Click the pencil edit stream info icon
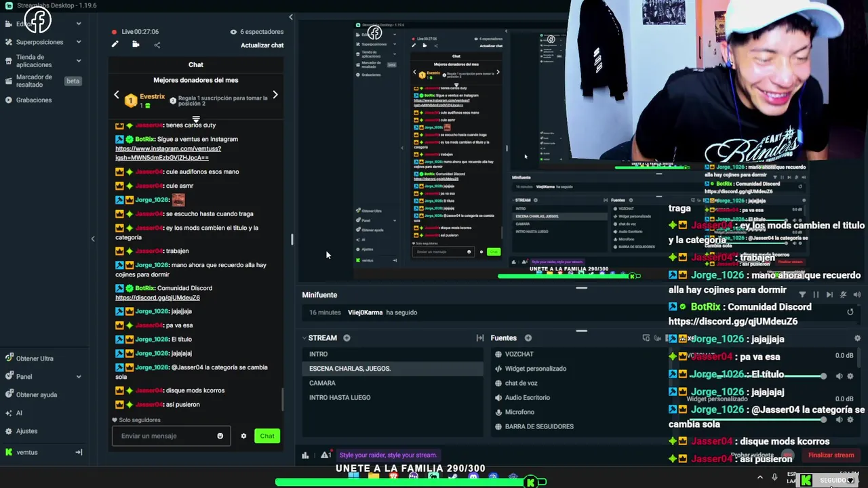Viewport: 868px width, 488px height. coord(115,45)
